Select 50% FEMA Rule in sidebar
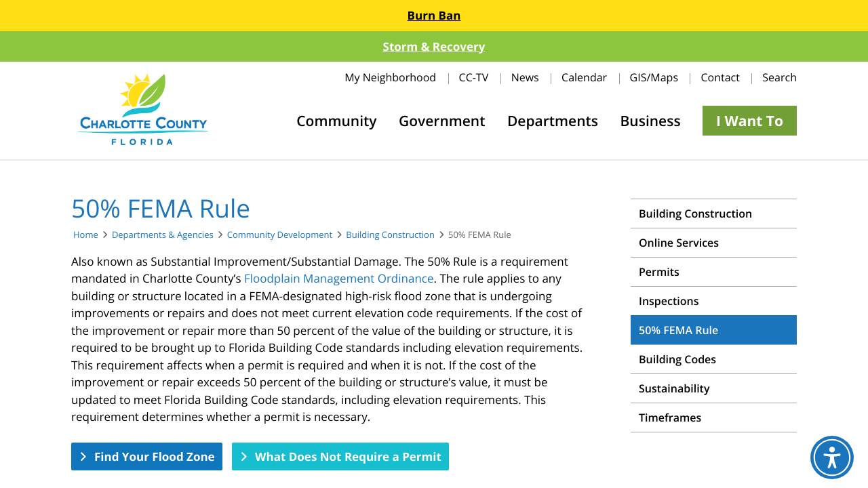The height and width of the screenshot is (488, 868). [x=678, y=330]
